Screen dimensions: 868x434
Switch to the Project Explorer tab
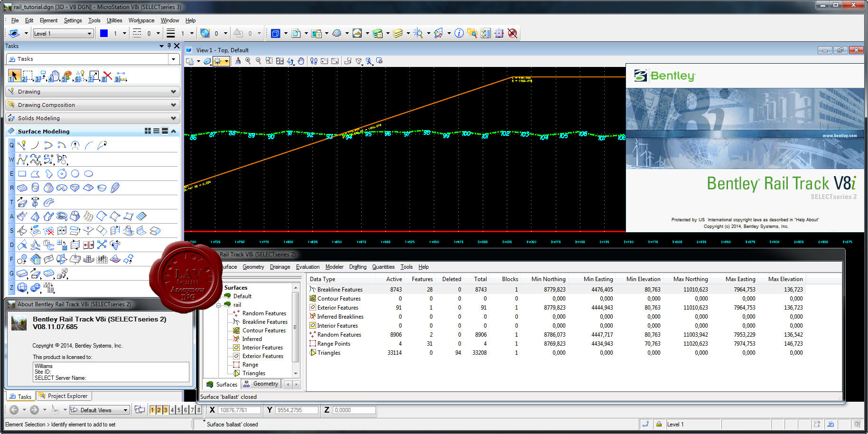(64, 396)
